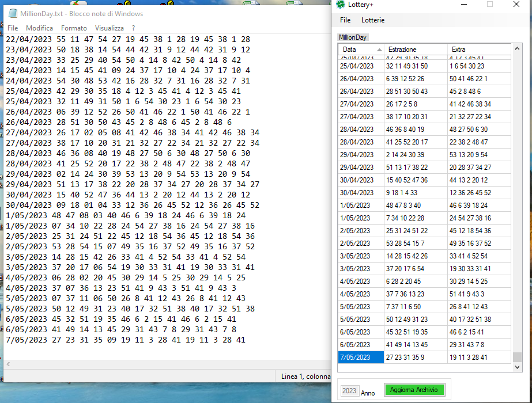The width and height of the screenshot is (532, 403).
Task: Click Notepad status bar Linea 1, colonna
Action: 305,376
